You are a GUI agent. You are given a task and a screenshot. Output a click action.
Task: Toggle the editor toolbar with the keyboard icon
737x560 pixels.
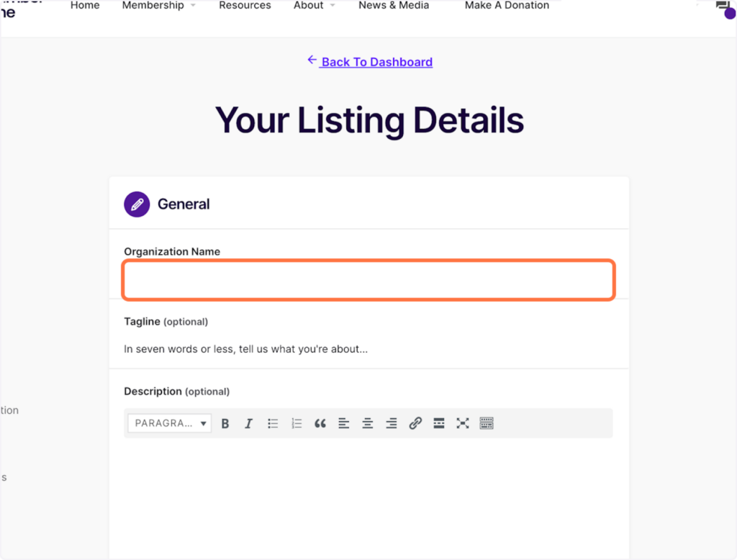pos(487,423)
